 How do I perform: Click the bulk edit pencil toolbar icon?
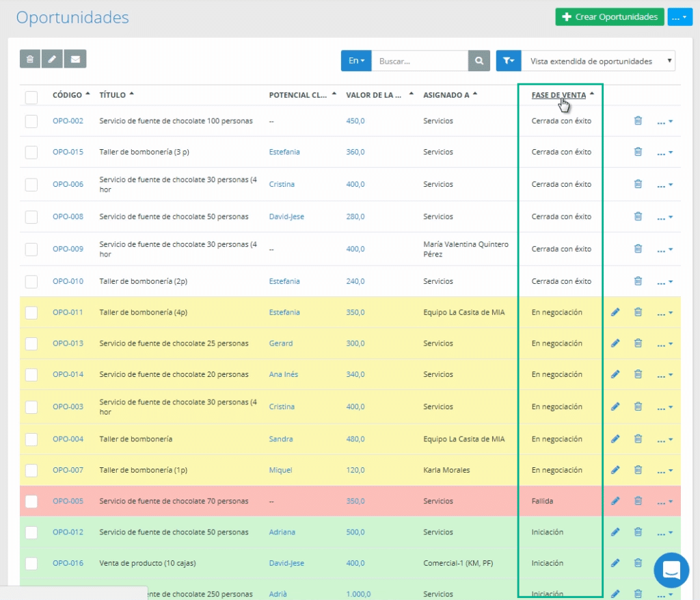pyautogui.click(x=52, y=59)
